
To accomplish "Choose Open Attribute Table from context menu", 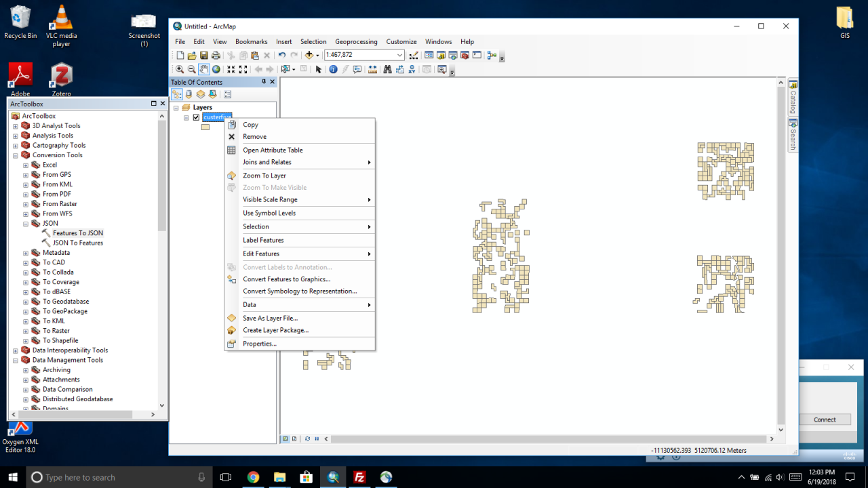I will [x=273, y=150].
